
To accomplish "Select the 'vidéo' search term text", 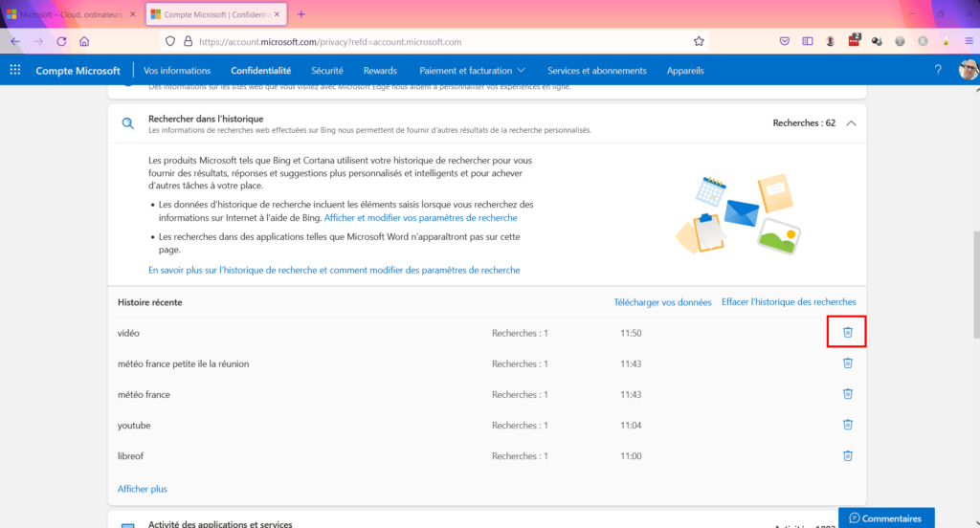I will (x=128, y=333).
